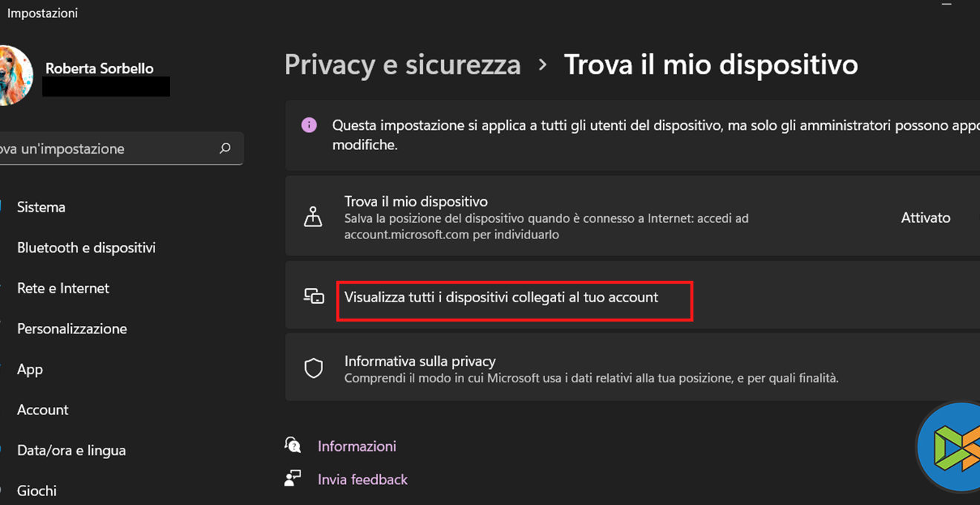
Task: Open the Sistema settings section
Action: (x=42, y=207)
